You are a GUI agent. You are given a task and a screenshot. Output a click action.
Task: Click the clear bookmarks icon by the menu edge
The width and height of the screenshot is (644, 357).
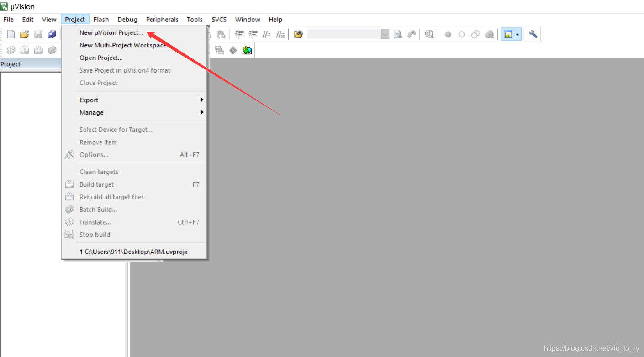point(221,34)
